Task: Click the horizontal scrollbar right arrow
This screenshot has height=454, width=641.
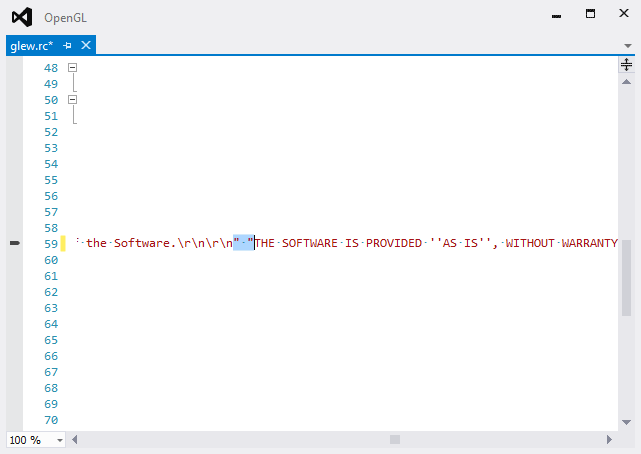Action: (x=610, y=440)
